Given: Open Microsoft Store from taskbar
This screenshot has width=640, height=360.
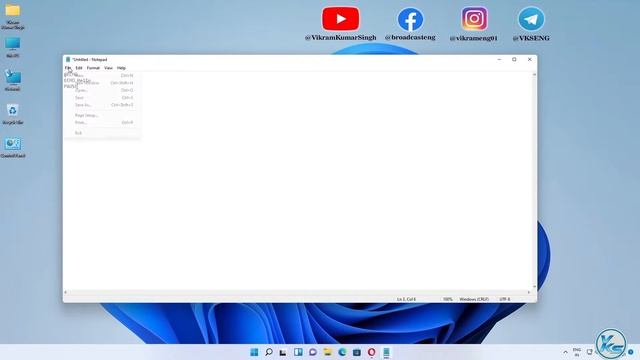Looking at the screenshot, I should pyautogui.click(x=357, y=352).
